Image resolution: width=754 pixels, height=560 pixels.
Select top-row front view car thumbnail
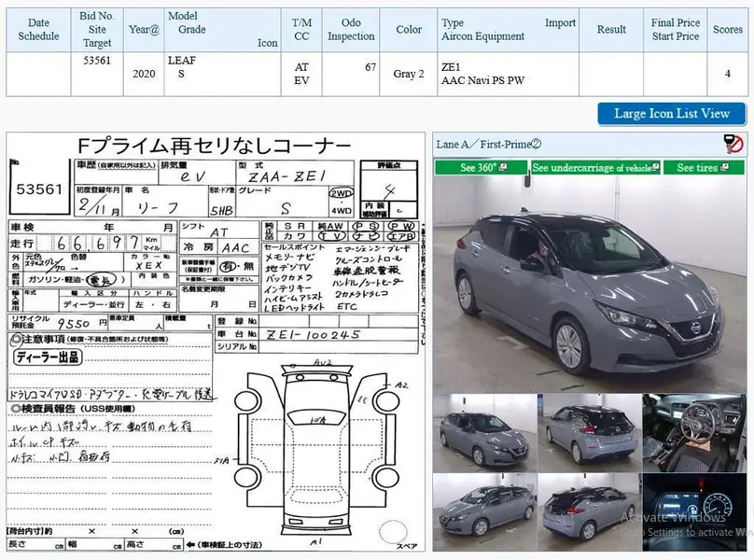pos(484,430)
